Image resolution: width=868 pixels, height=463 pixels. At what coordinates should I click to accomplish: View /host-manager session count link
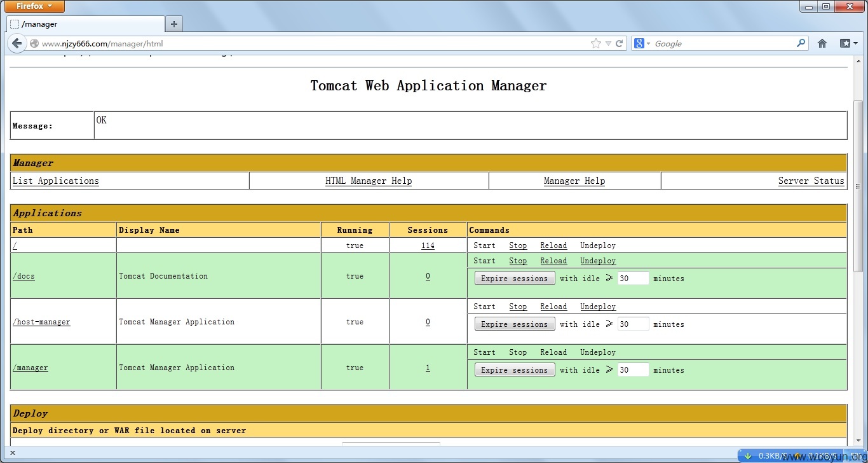point(428,322)
